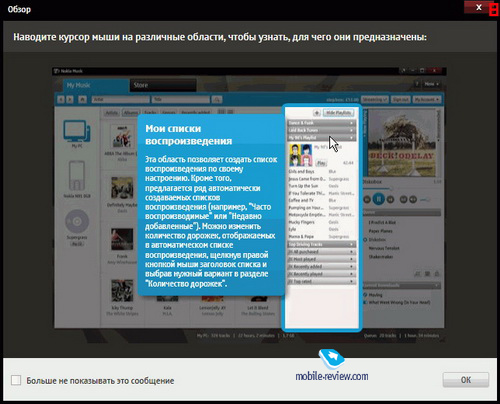The width and height of the screenshot is (500, 404).
Task: Click the Beck Odelay album cover
Action: (x=402, y=143)
